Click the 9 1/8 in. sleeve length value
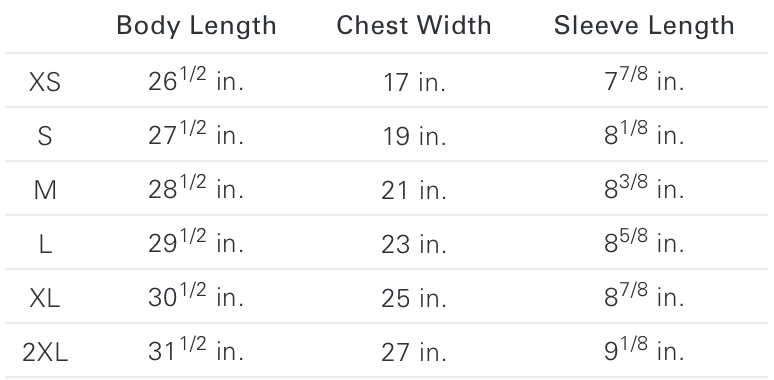The height and width of the screenshot is (380, 774). click(x=644, y=350)
